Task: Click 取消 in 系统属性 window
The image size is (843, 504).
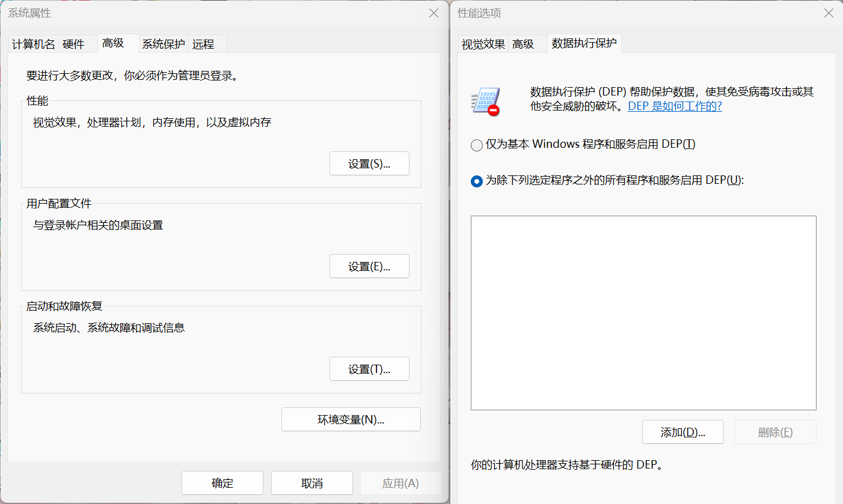Action: (x=311, y=483)
